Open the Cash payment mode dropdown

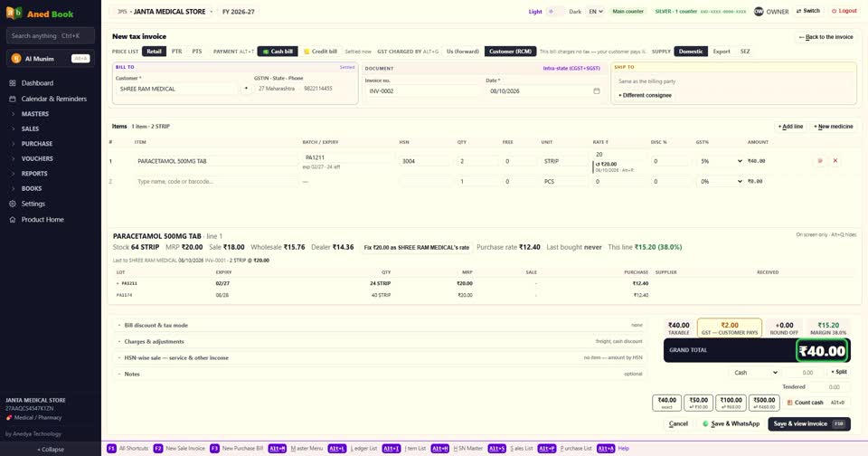(755, 373)
